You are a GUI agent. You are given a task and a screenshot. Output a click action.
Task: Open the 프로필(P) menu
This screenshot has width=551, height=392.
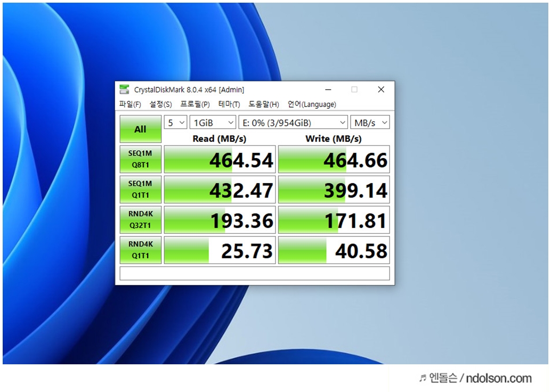[195, 104]
